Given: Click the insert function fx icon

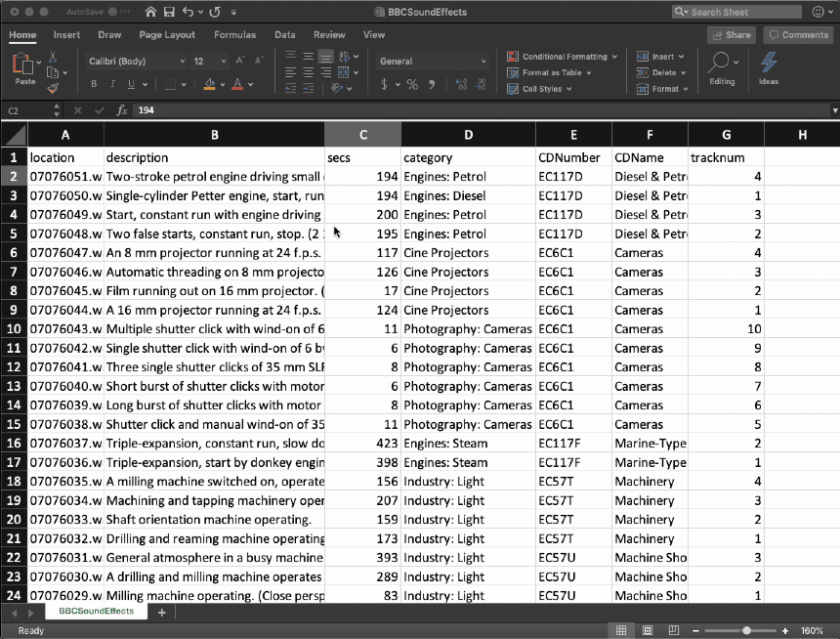Looking at the screenshot, I should click(122, 110).
